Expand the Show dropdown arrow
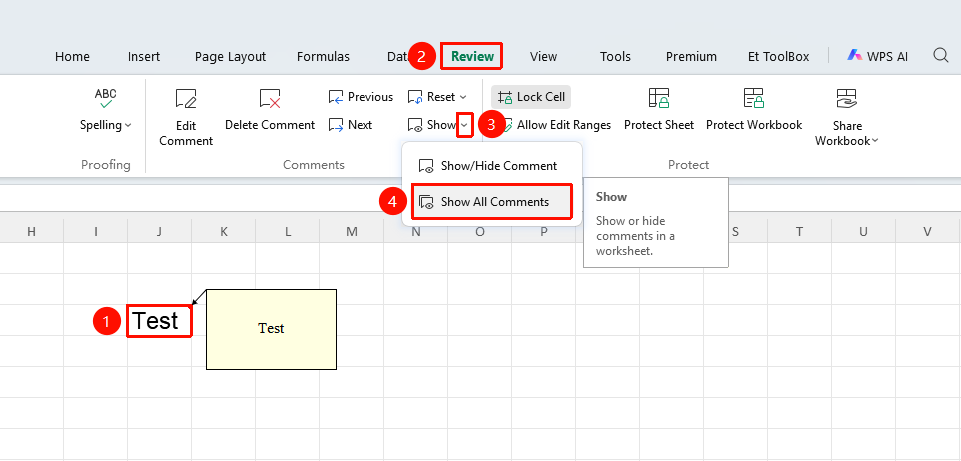 click(465, 125)
